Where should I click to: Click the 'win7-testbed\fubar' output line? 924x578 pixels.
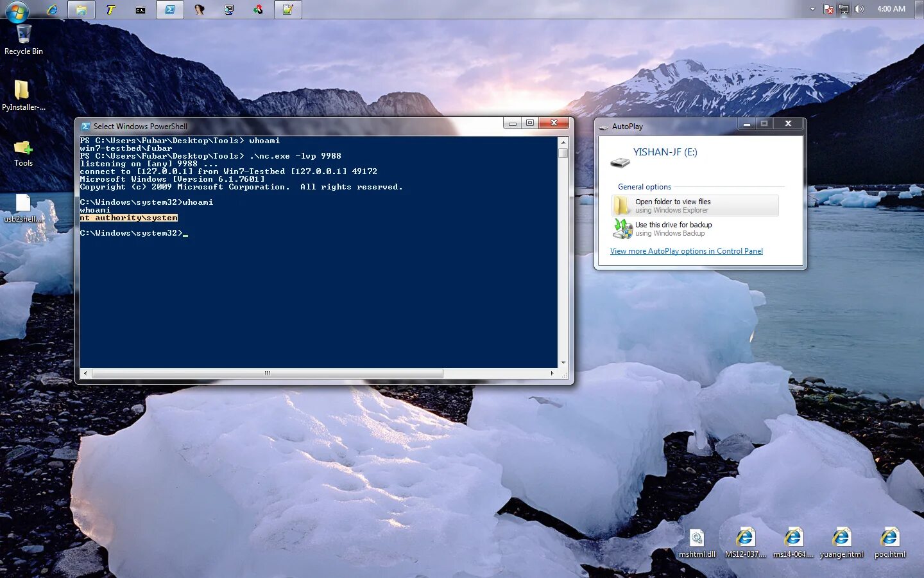coord(126,148)
